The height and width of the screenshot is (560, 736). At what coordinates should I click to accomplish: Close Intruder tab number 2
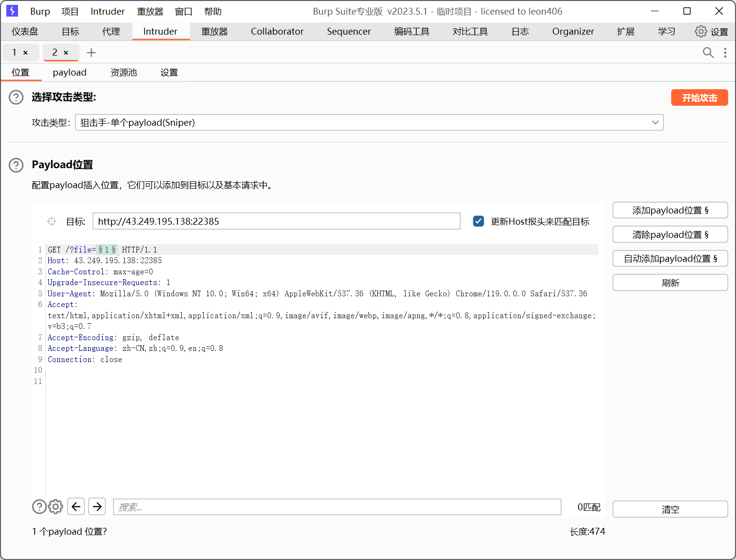(x=66, y=53)
